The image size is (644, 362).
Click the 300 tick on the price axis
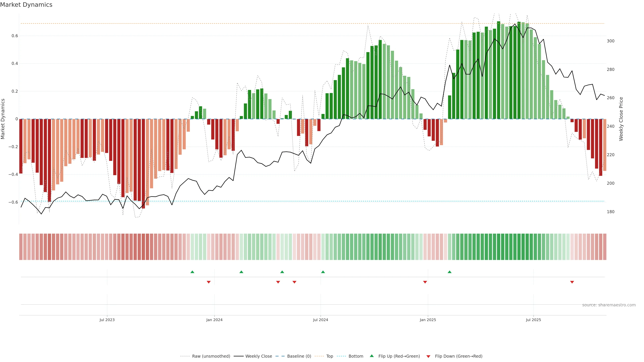pos(610,41)
